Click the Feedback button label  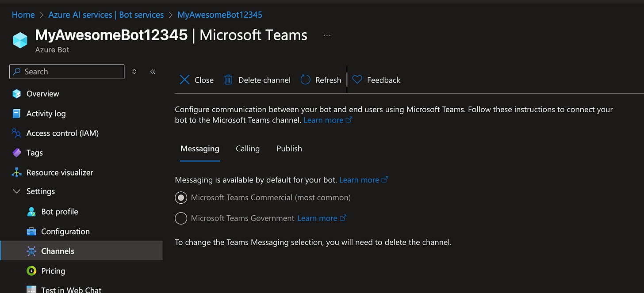click(383, 80)
